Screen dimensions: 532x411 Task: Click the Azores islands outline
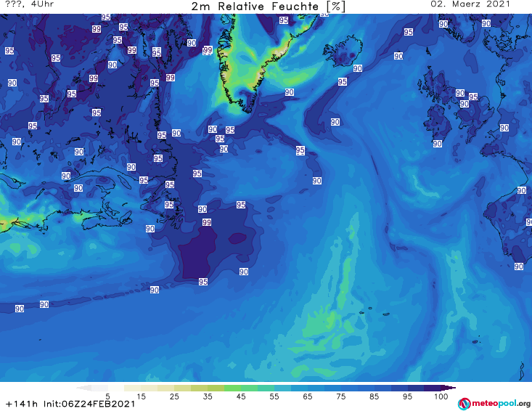[375, 312]
